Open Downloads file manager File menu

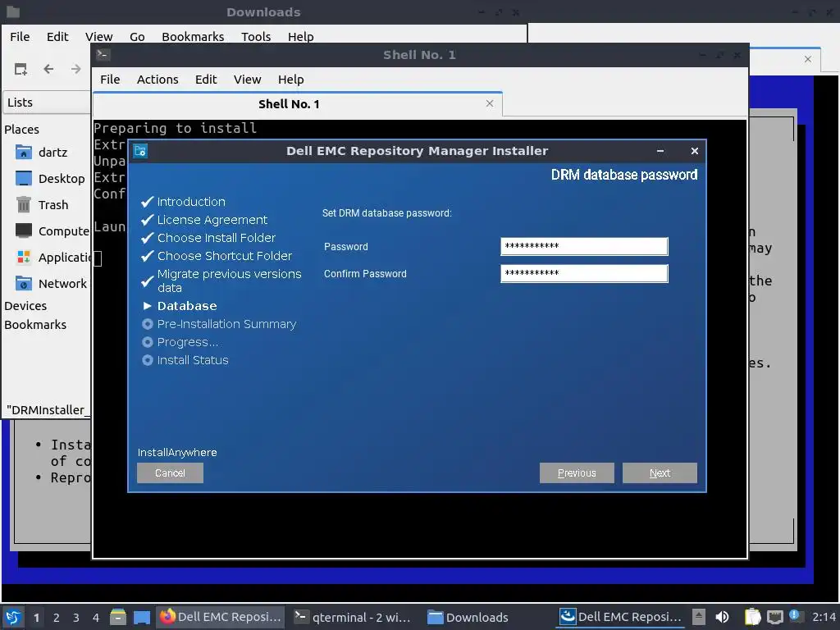click(x=20, y=36)
